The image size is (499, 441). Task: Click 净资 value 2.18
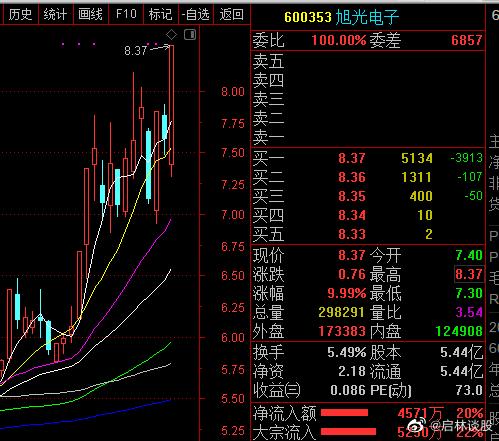[352, 371]
